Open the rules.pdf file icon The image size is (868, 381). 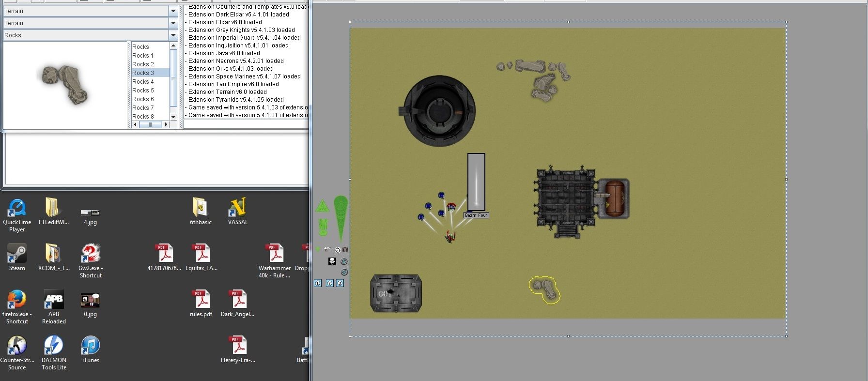(x=201, y=303)
